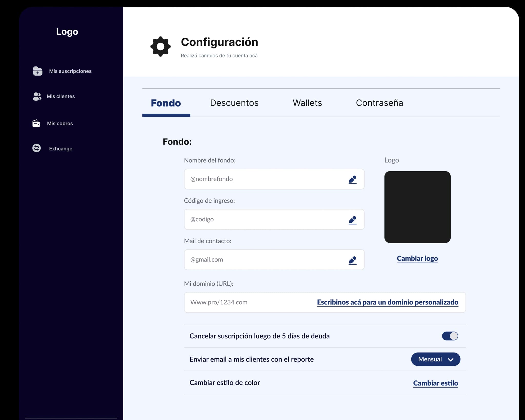Open the Mensual frequency dropdown
The height and width of the screenshot is (420, 525).
[436, 359]
